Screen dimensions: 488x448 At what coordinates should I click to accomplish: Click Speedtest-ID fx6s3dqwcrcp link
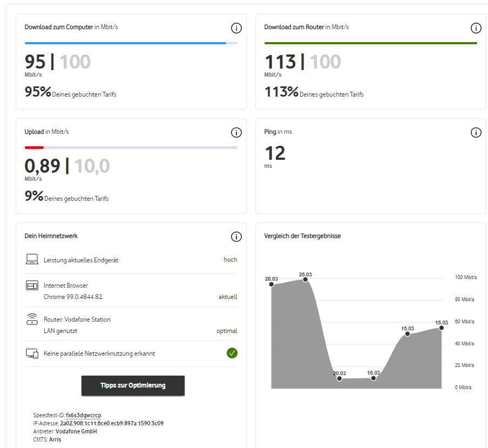[84, 415]
